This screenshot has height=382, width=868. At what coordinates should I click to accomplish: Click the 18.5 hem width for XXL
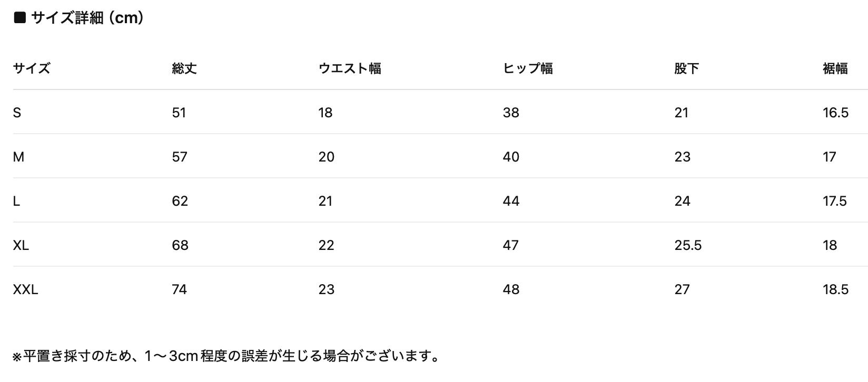(835, 289)
